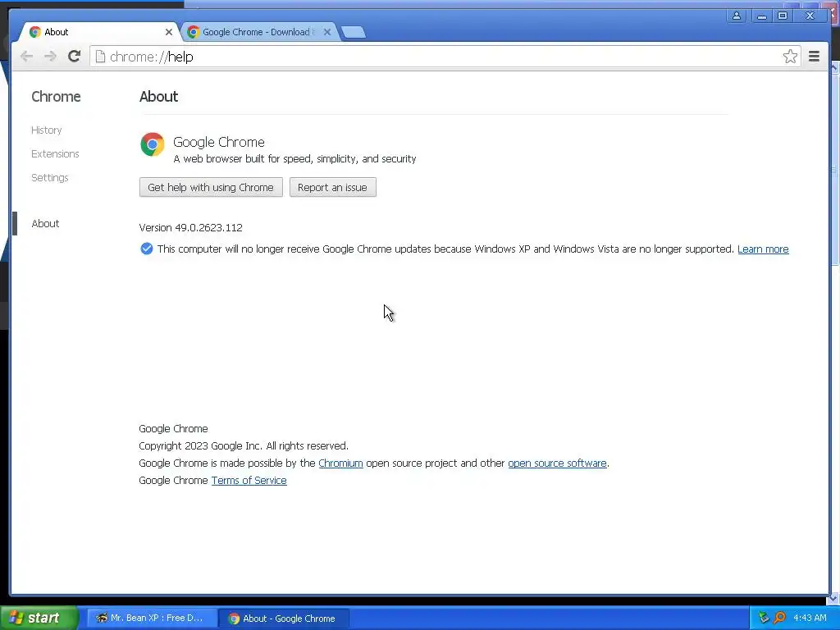Close the Google Chrome - Download tab
This screenshot has width=840, height=630.
(327, 32)
